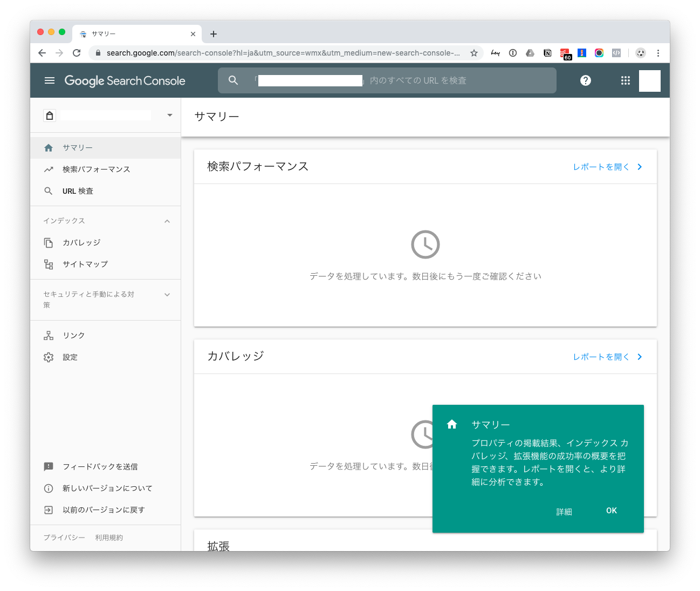Click the code brackets extension icon
This screenshot has width=700, height=591.
(x=616, y=53)
